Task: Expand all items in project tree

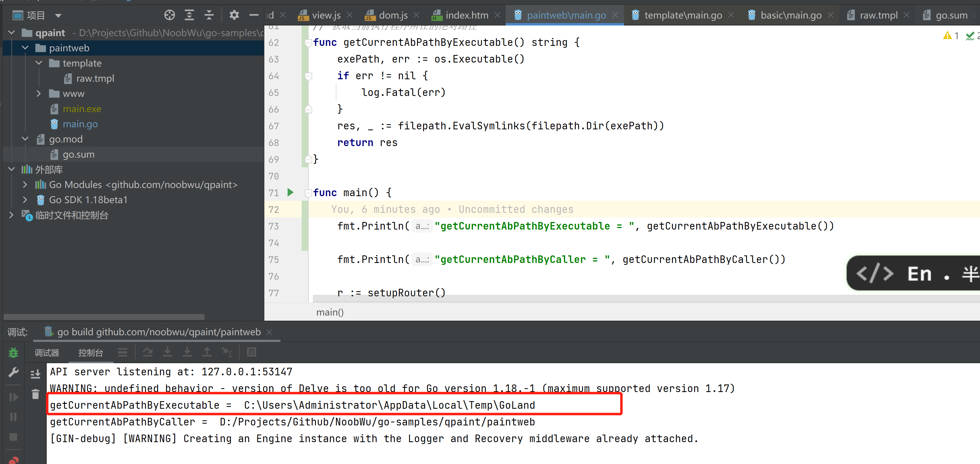Action: (189, 15)
